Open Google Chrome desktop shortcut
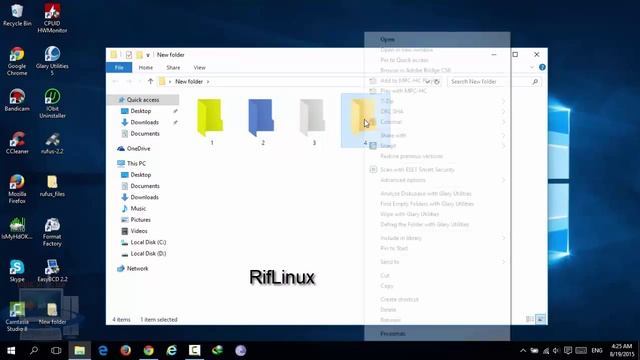 point(17,61)
